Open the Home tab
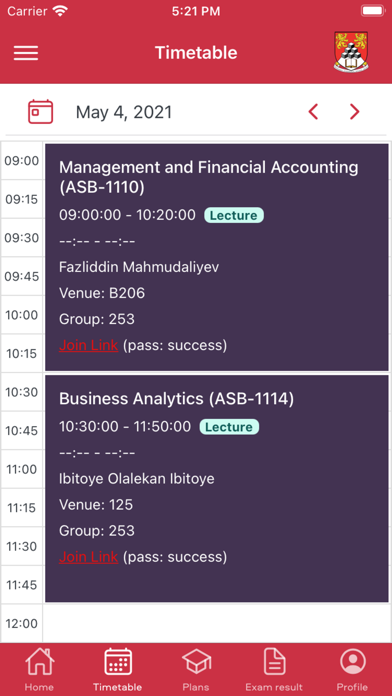392x696 pixels. [39, 669]
